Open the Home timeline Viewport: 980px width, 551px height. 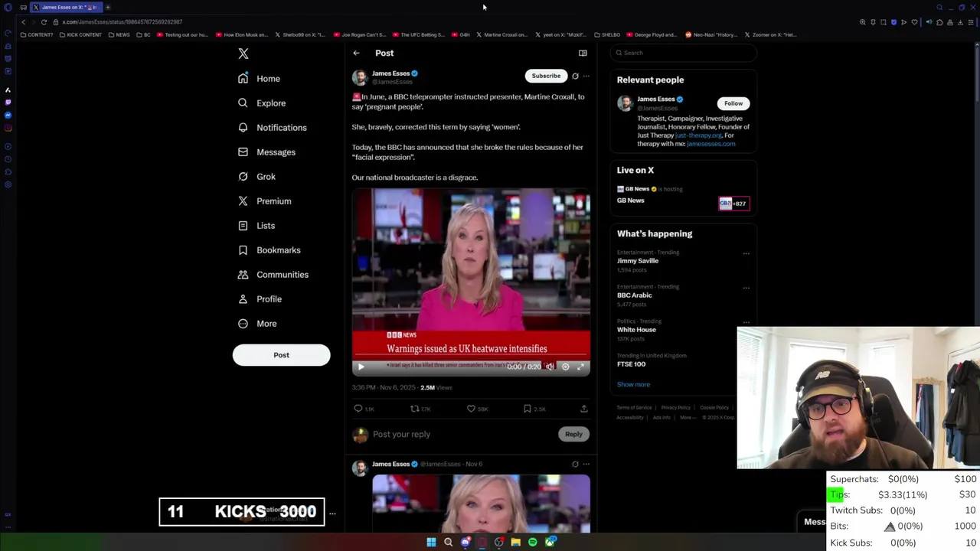pos(259,79)
